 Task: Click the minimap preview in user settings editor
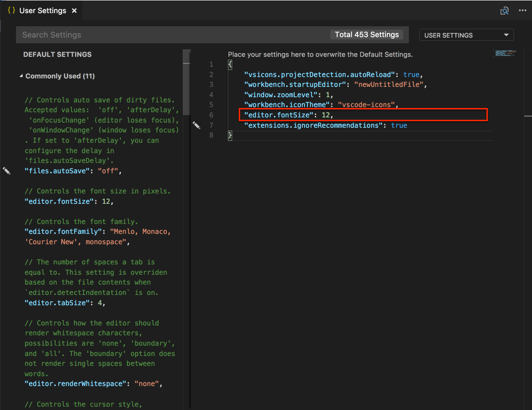click(505, 53)
